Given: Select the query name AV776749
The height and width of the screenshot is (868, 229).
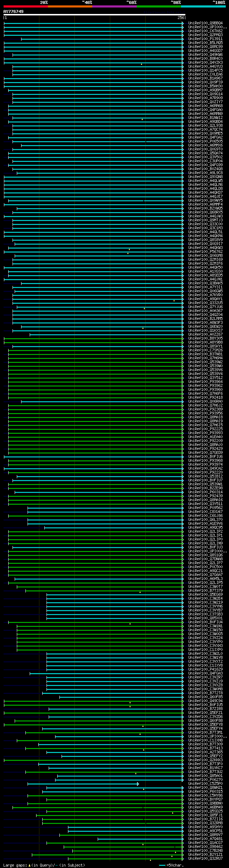Looking at the screenshot, I should (x=14, y=11).
